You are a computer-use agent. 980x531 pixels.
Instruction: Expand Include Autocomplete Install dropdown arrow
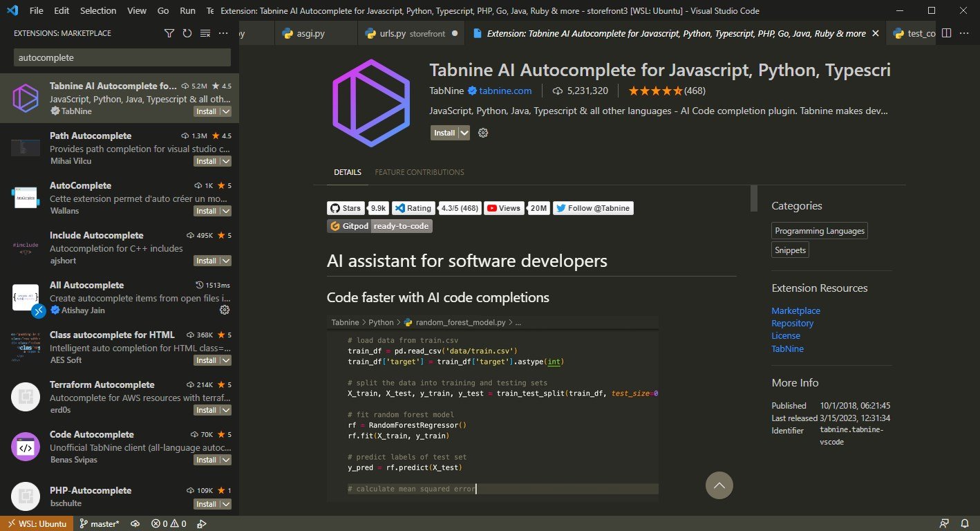(226, 261)
